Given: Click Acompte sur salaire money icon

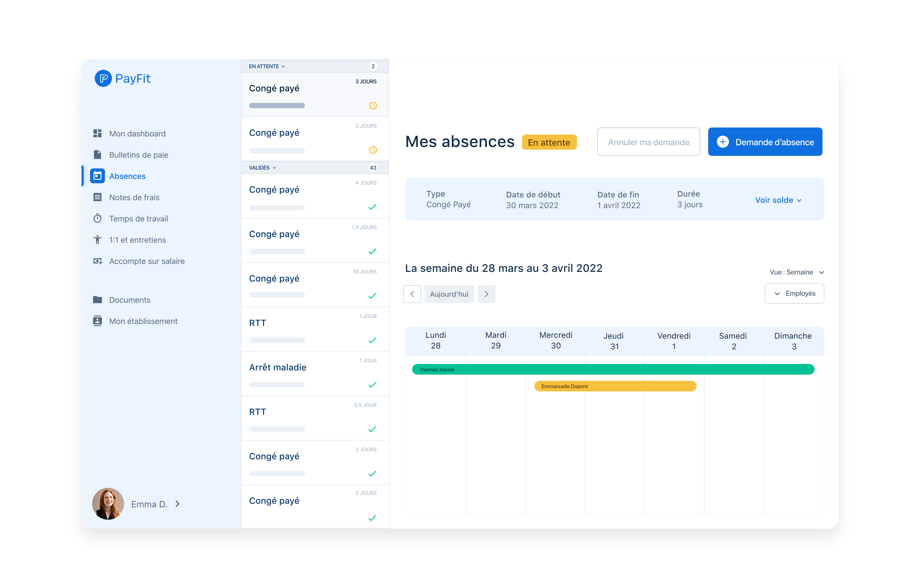Looking at the screenshot, I should [x=97, y=261].
